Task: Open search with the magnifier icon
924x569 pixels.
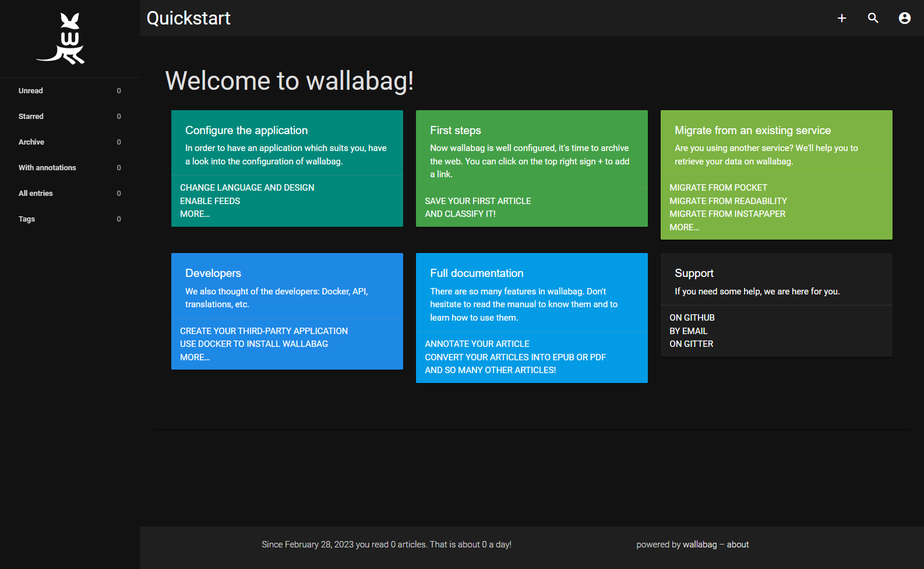Action: [x=873, y=18]
